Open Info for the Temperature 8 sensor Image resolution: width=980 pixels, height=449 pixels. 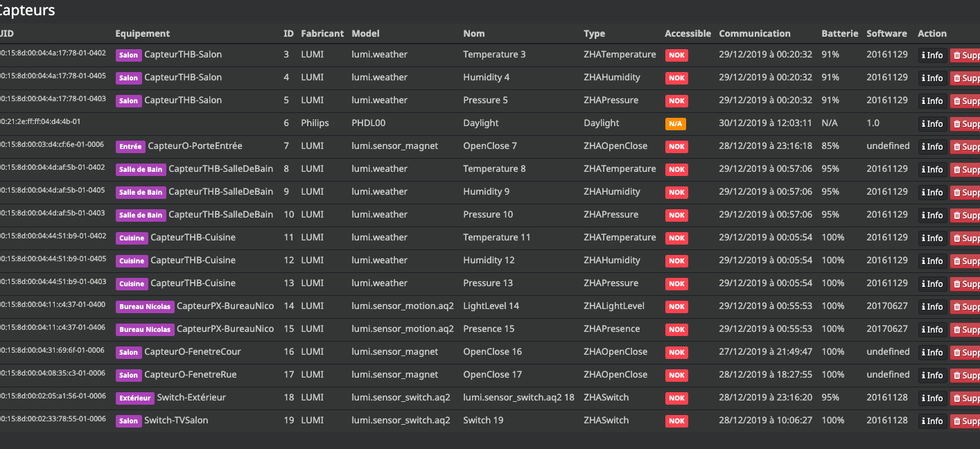[933, 170]
